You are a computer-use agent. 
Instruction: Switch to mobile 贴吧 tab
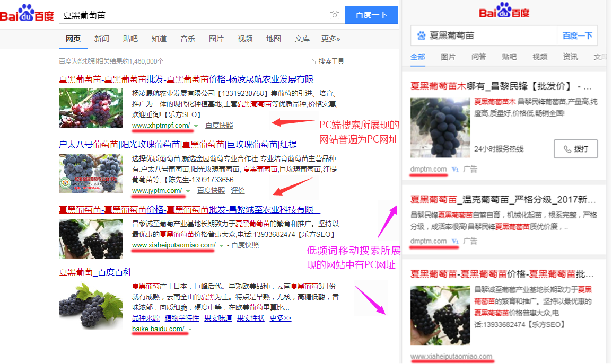(509, 57)
